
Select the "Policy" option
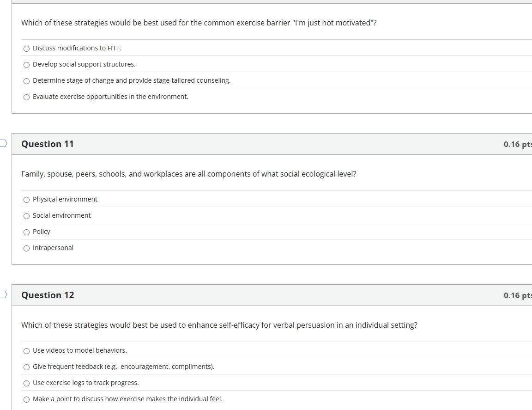[26, 232]
